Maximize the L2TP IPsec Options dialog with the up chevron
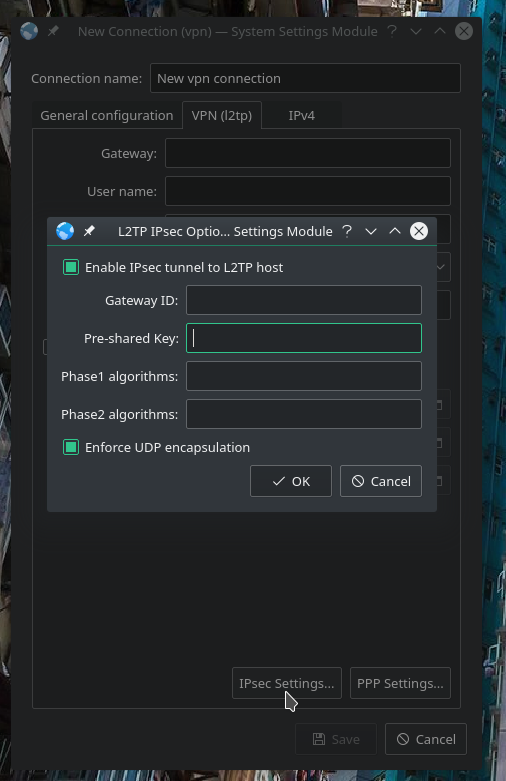The image size is (506, 781). point(395,231)
